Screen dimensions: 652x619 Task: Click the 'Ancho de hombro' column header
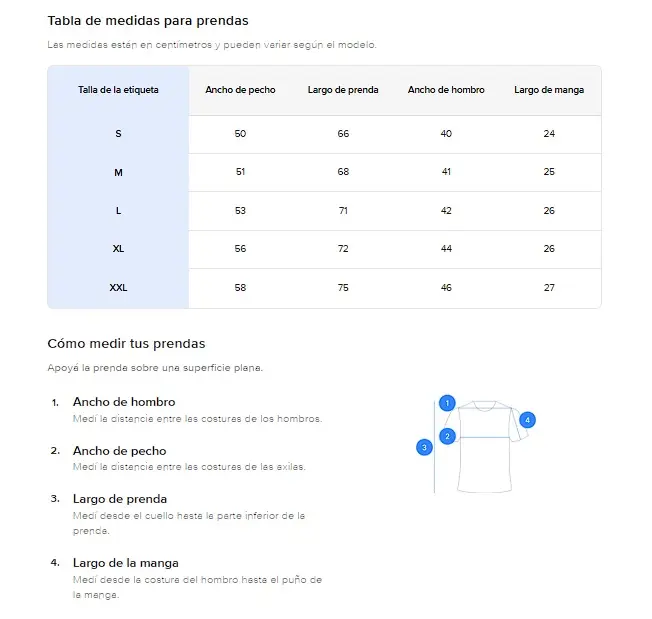(446, 90)
